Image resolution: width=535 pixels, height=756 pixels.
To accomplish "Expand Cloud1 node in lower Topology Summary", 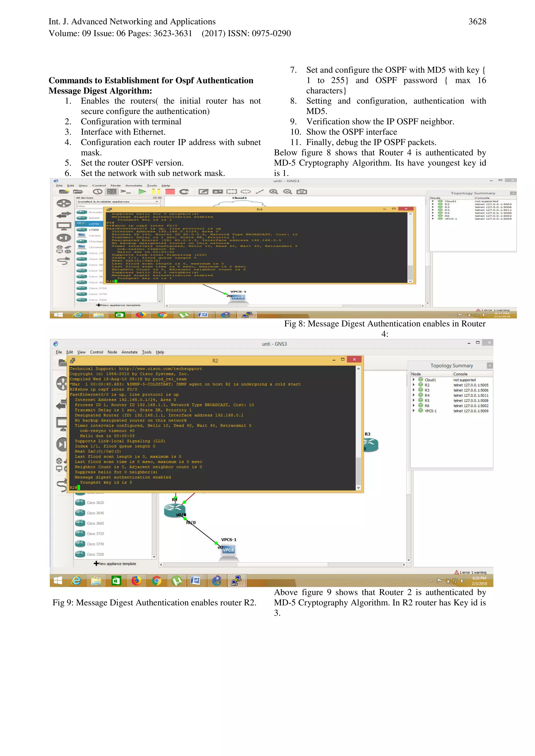I will (x=414, y=380).
